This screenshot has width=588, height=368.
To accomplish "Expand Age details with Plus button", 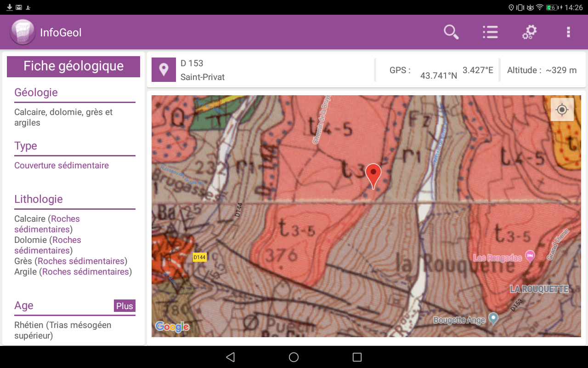I will pyautogui.click(x=124, y=306).
